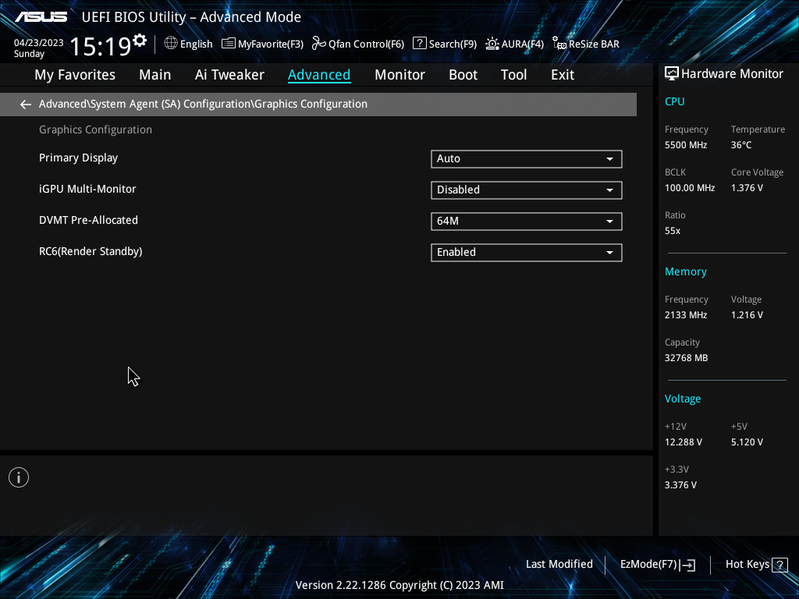Click memory capacity 32768 MB

pyautogui.click(x=686, y=358)
